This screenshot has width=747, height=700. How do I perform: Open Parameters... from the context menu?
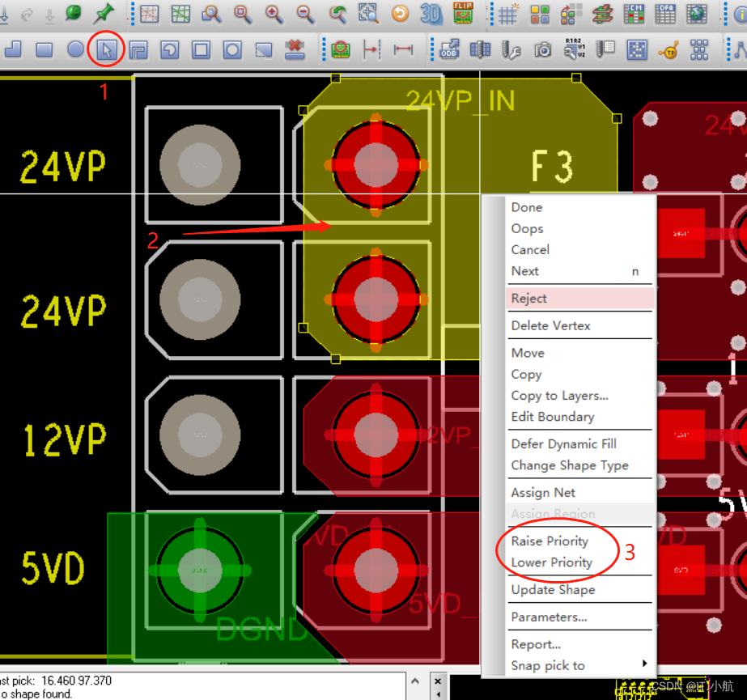point(549,617)
